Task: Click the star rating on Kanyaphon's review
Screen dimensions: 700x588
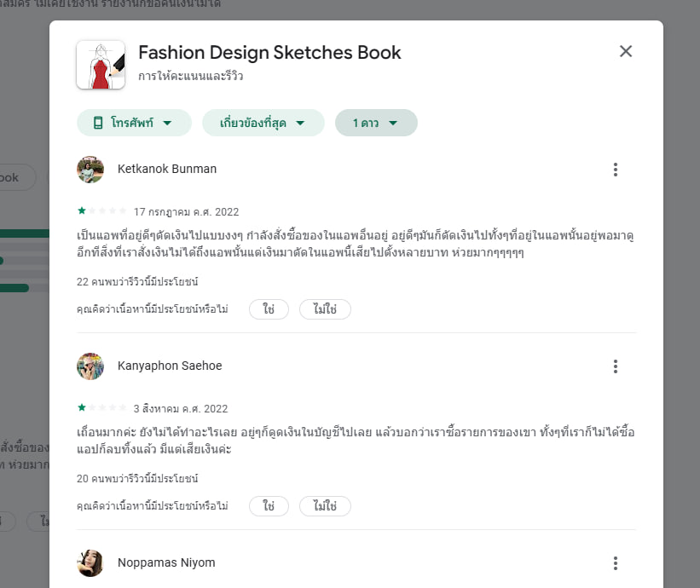Action: pos(101,408)
